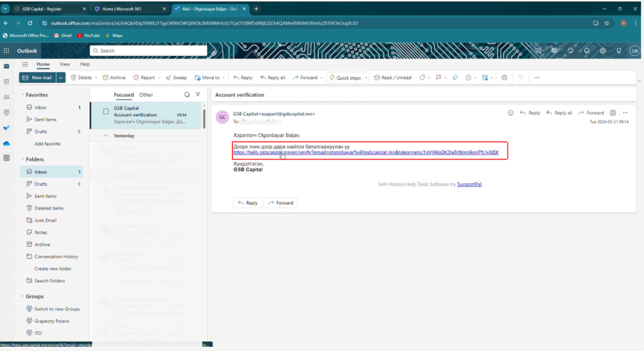Screen dimensions: 644x351
Task: Open the SupportPal link
Action: [469, 185]
